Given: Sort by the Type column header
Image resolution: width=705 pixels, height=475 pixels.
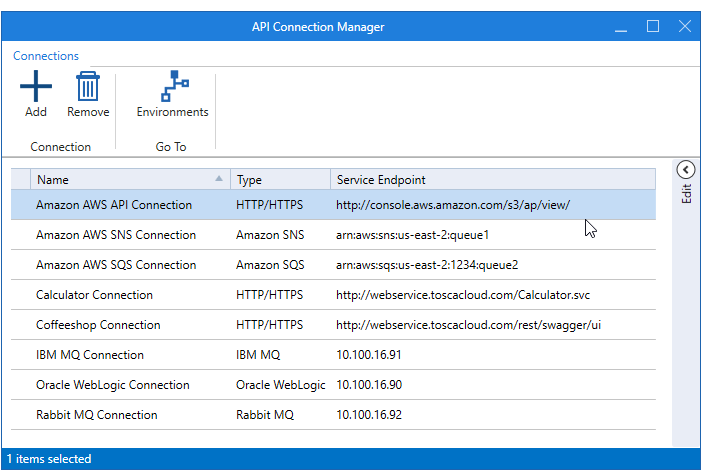Looking at the screenshot, I should click(x=280, y=180).
